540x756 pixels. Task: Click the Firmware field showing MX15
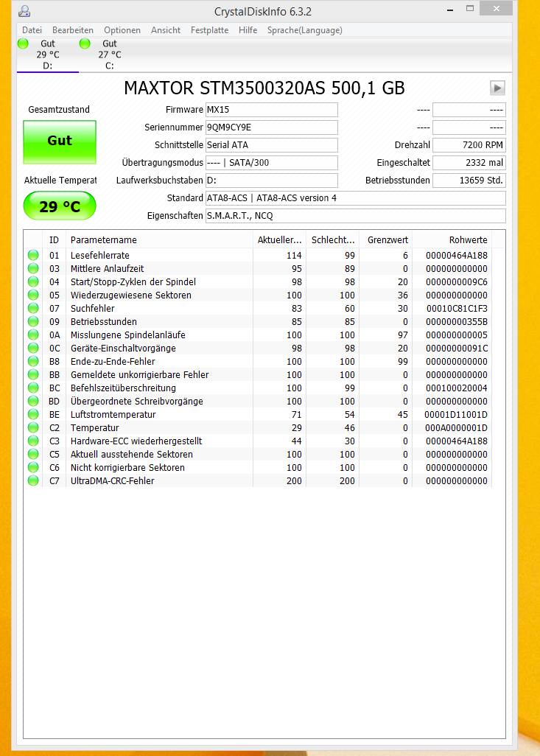(271, 110)
